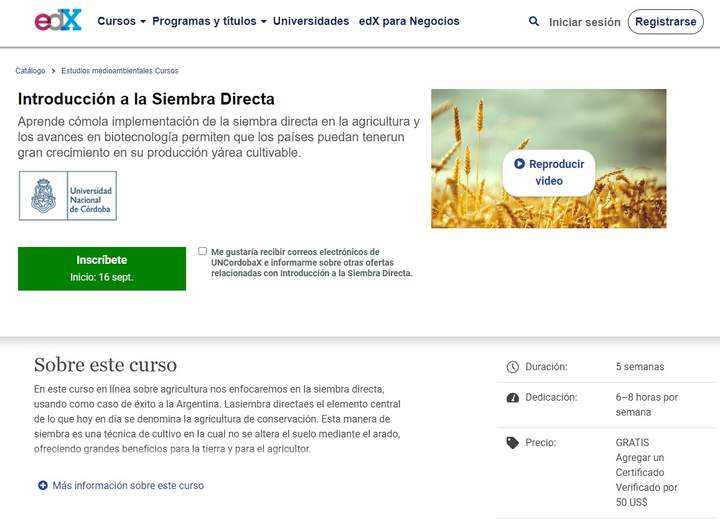
Task: Open the Universidades menu item
Action: point(311,21)
